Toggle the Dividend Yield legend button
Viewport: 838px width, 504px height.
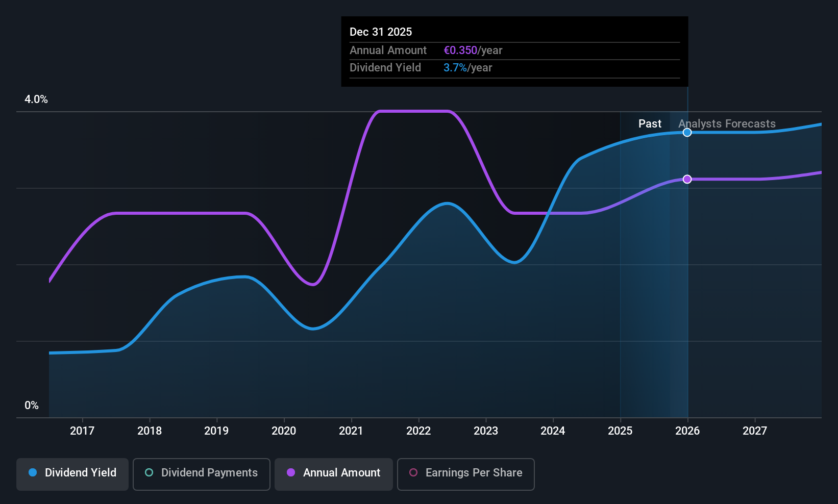[x=72, y=474]
